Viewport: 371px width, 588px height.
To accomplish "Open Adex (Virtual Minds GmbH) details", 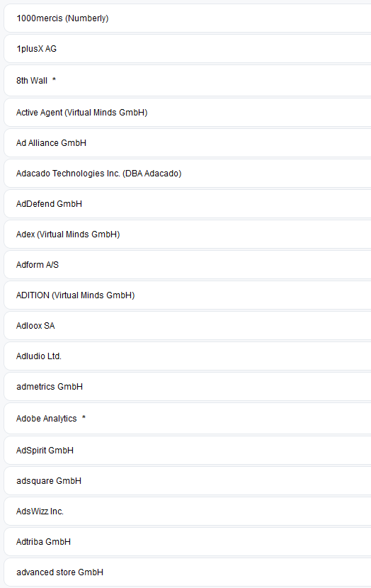I will coord(188,234).
